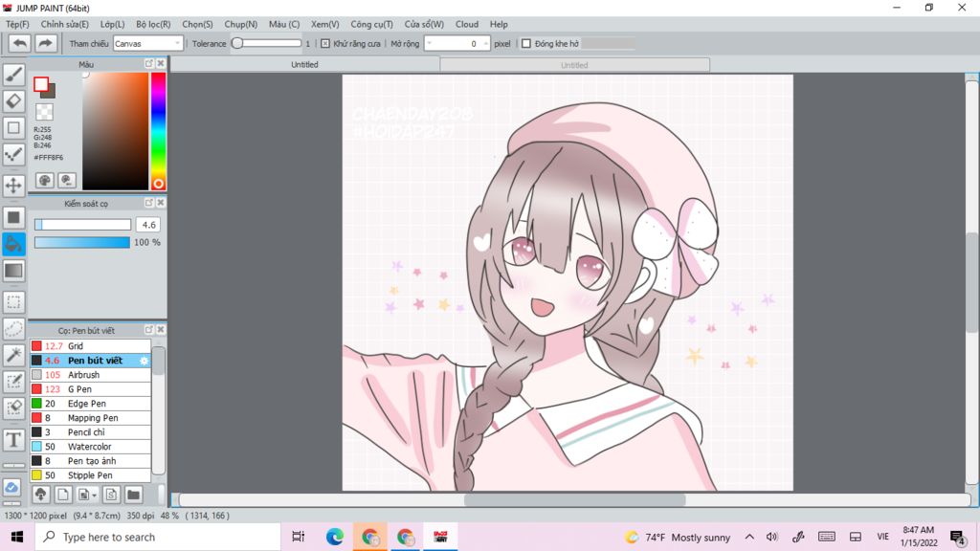Open the Help menu
This screenshot has width=980, height=551.
[499, 24]
